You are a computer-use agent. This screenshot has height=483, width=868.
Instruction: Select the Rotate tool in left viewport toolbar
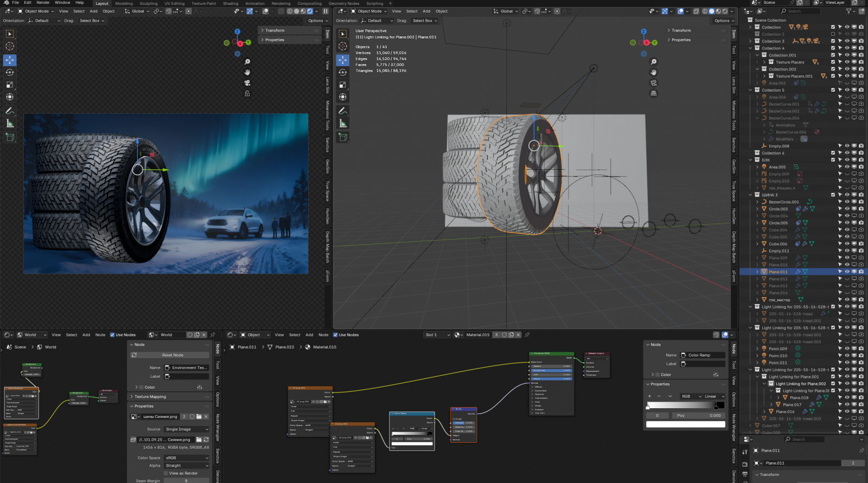click(10, 72)
